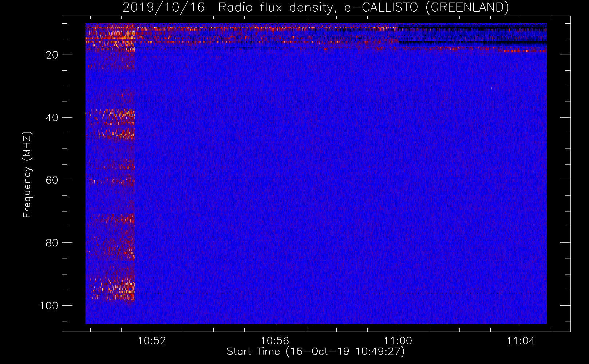Select the 10:52 time tick label
This screenshot has width=589, height=364.
pos(152,341)
